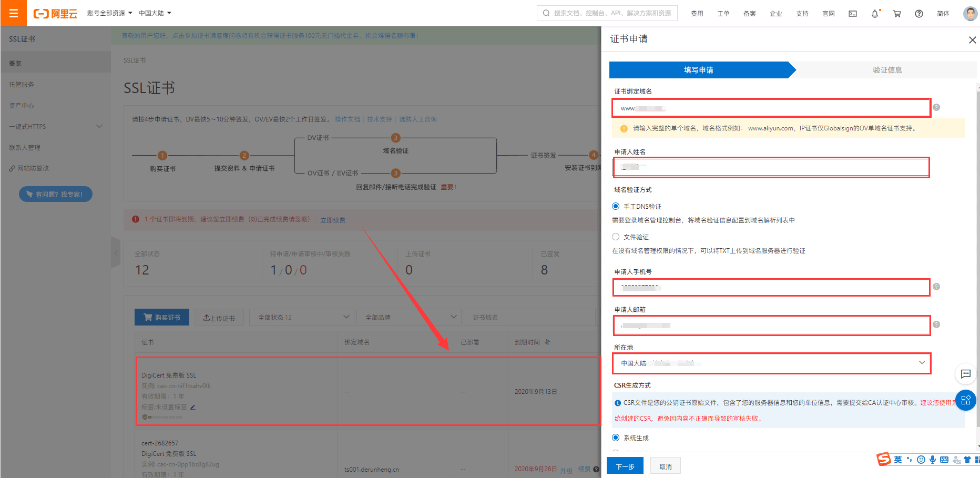Sort by 到期时间 arrow icon

point(547,342)
